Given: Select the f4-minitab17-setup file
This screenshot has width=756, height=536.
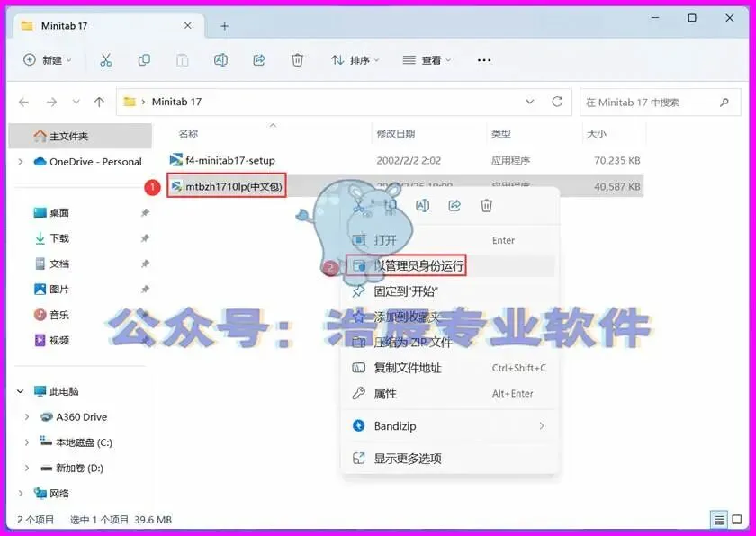Looking at the screenshot, I should pos(223,160).
